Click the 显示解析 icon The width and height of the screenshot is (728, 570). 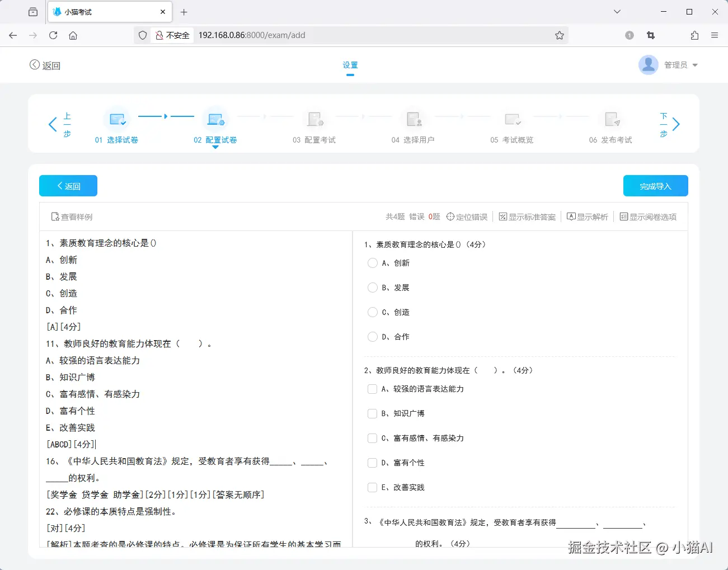click(x=570, y=216)
